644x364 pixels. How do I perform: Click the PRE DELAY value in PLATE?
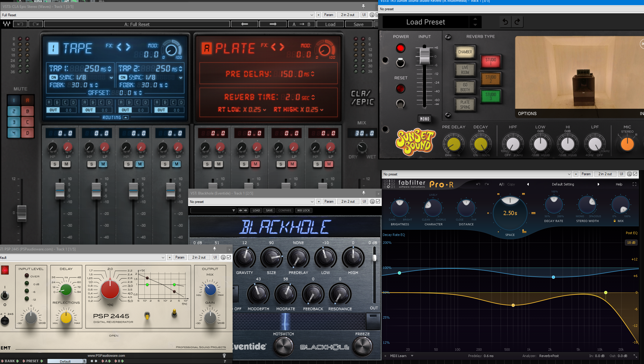tap(291, 74)
